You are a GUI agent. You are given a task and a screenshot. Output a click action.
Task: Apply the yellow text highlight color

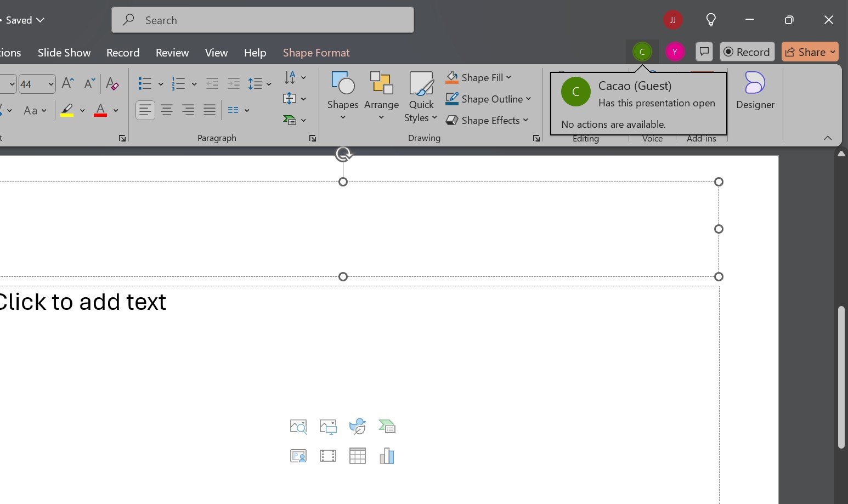(x=67, y=110)
